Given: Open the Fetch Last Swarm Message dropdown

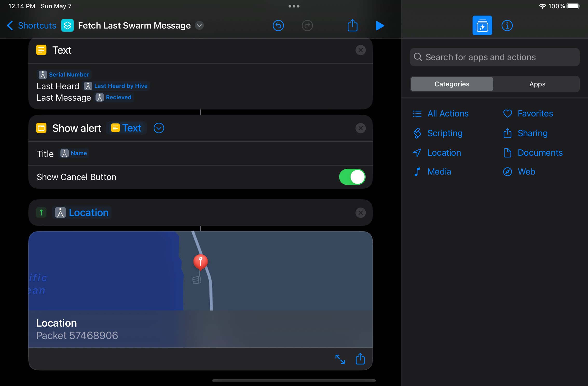Looking at the screenshot, I should (x=199, y=25).
